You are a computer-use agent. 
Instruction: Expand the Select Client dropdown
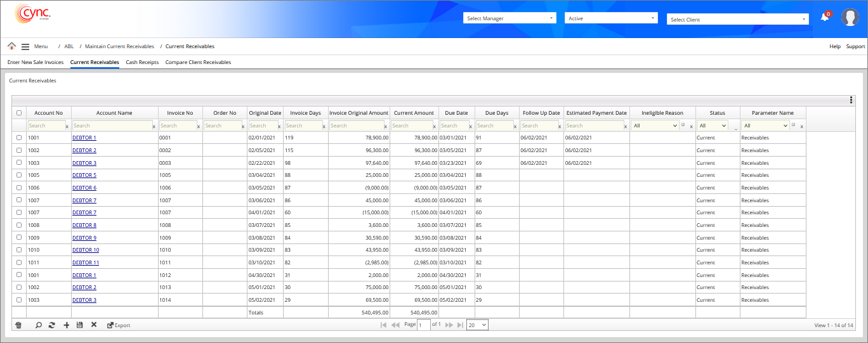[x=738, y=20]
